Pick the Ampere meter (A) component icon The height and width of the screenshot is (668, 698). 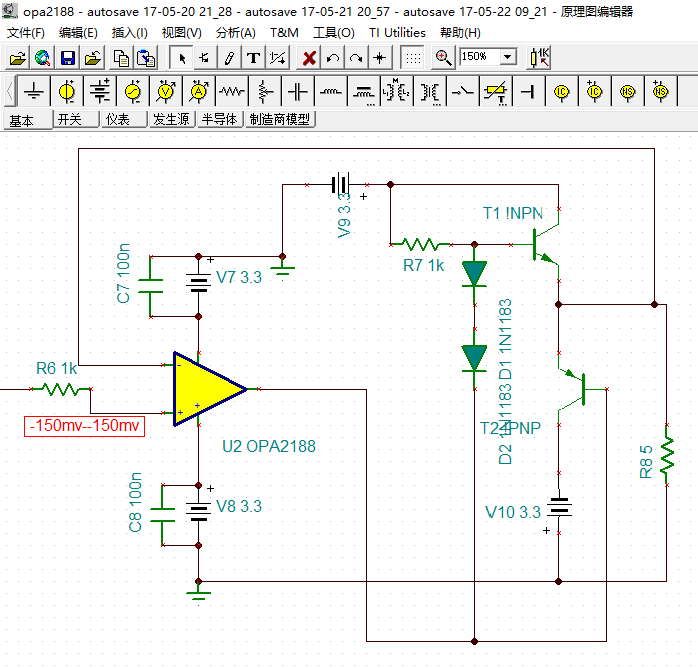click(199, 92)
